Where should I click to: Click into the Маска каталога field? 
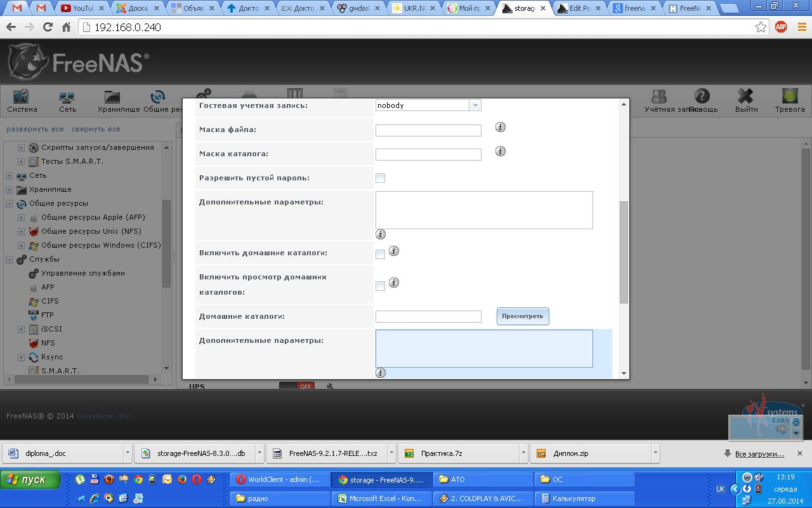pyautogui.click(x=428, y=154)
